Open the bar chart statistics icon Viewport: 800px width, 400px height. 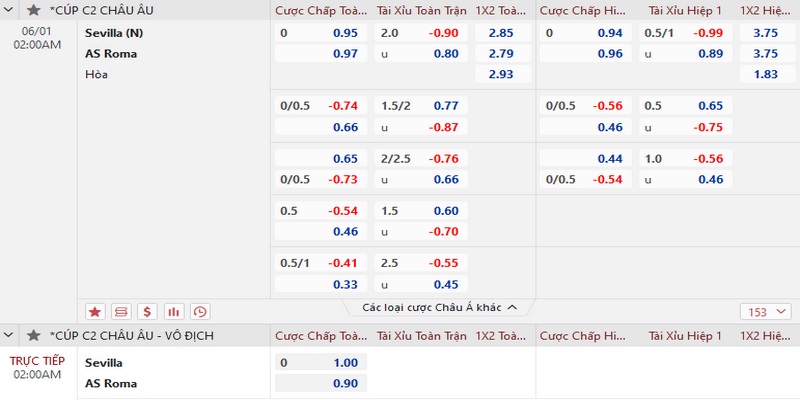click(174, 311)
